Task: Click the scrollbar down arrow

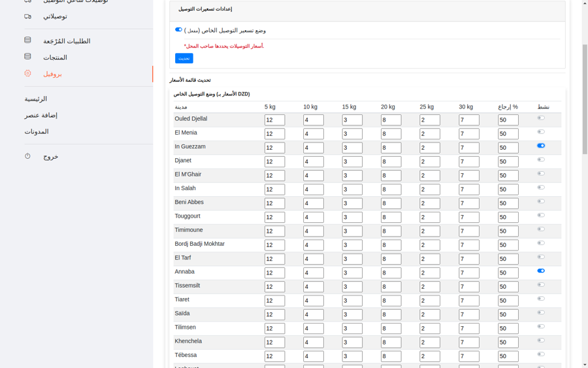Action: pos(584,364)
